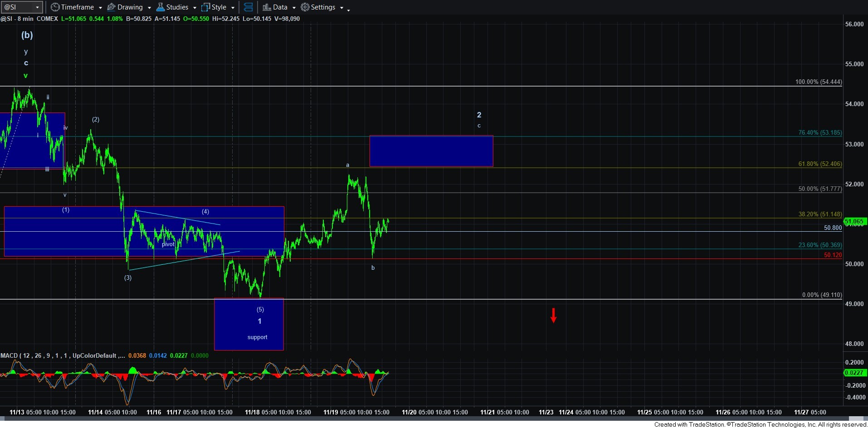Expand the Studies dropdown arrow
This screenshot has width=868, height=428.
195,8
